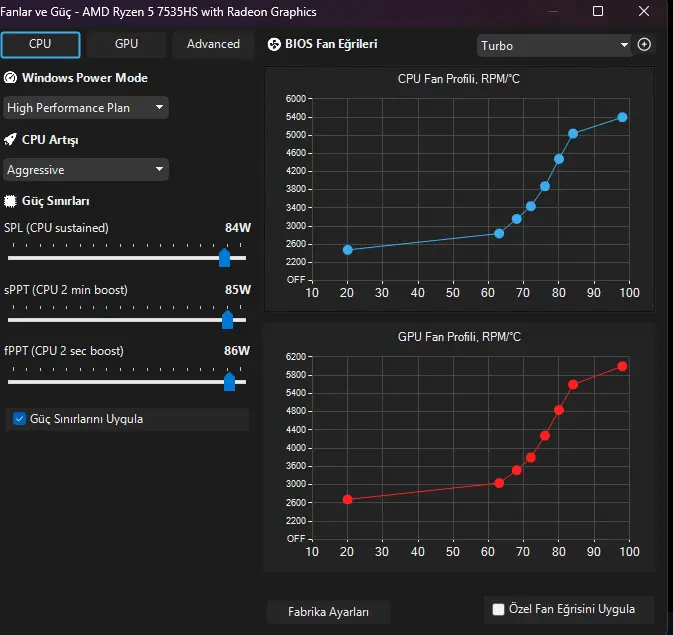This screenshot has height=635, width=673.
Task: Click the Güç Sınırları chip icon
Action: coord(10,201)
